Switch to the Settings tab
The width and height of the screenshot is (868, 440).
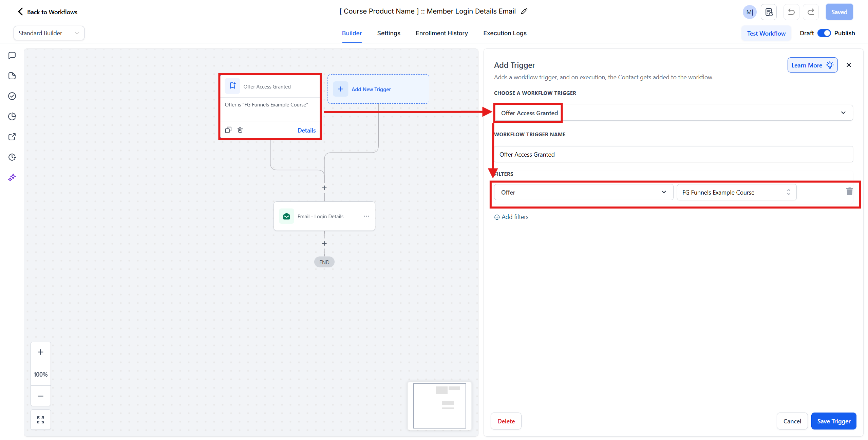(x=389, y=33)
